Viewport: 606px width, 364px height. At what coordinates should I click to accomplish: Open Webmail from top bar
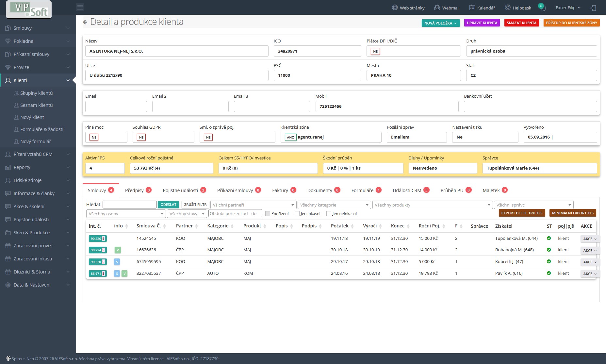(x=447, y=8)
